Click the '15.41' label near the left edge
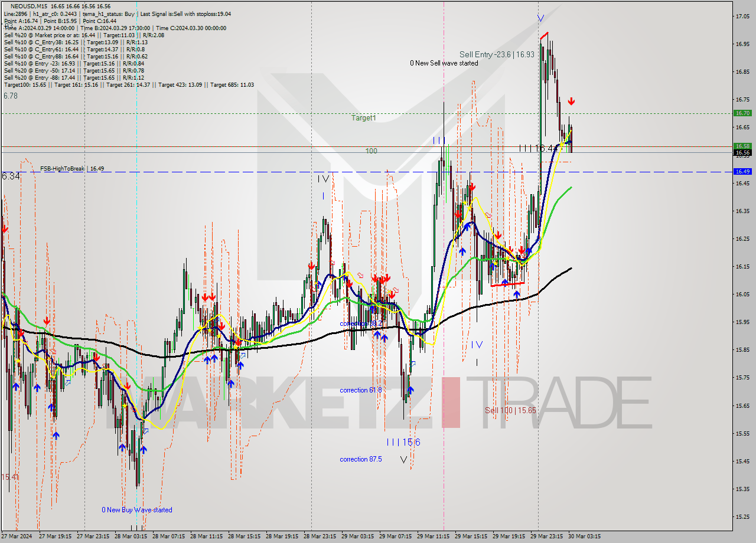This screenshot has width=756, height=543. click(x=9, y=477)
